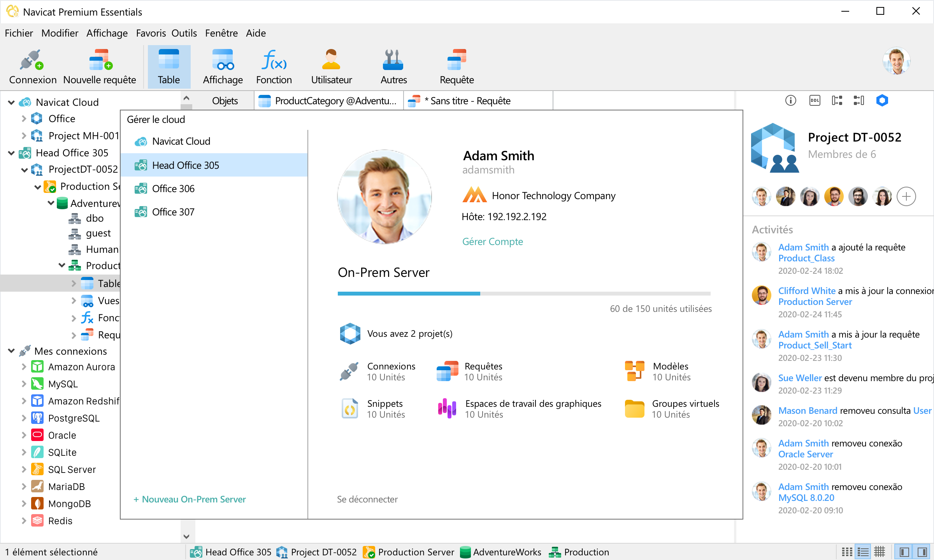
Task: Open the Fonction toolbar button
Action: tap(274, 67)
